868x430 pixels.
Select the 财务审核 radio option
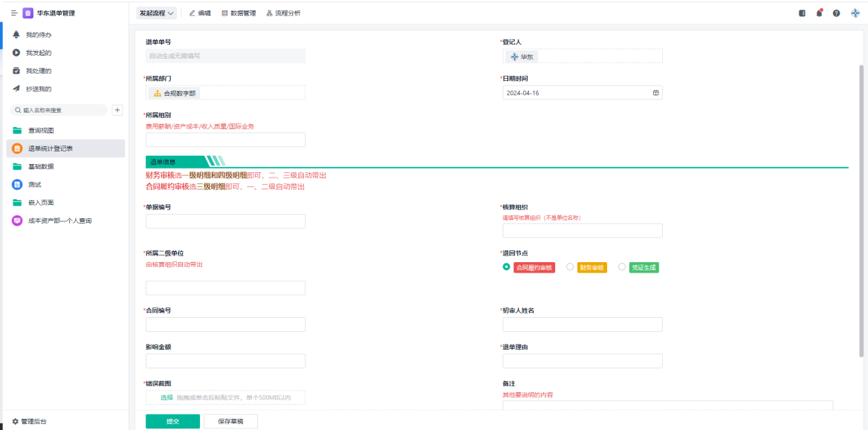(570, 267)
